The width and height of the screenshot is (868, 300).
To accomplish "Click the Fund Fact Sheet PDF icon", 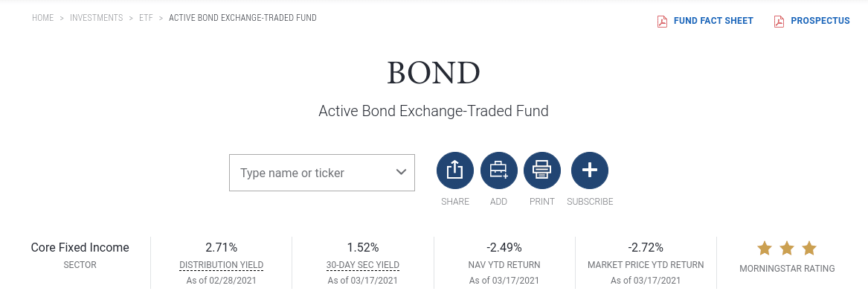I will [x=662, y=21].
